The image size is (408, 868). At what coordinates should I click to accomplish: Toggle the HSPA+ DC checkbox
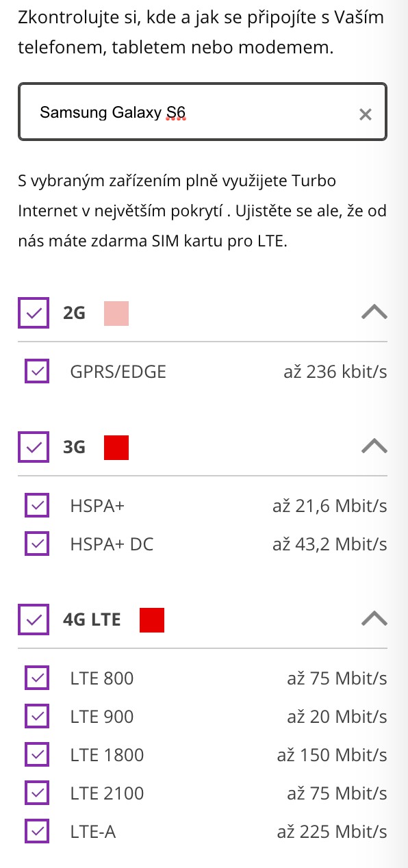click(x=37, y=544)
